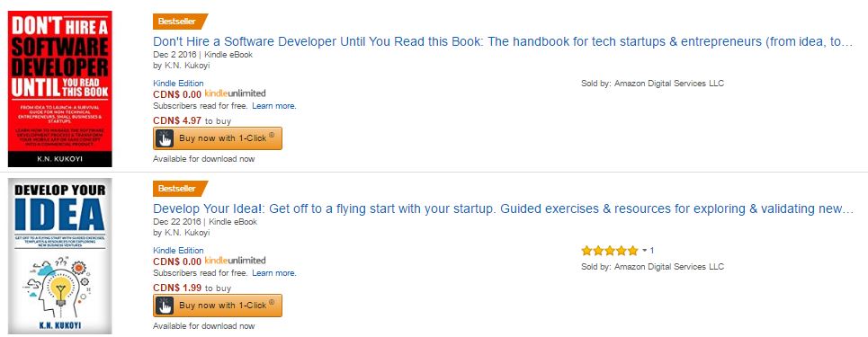The image size is (868, 337).
Task: Buy the first book with 1-Click
Action: click(x=218, y=138)
